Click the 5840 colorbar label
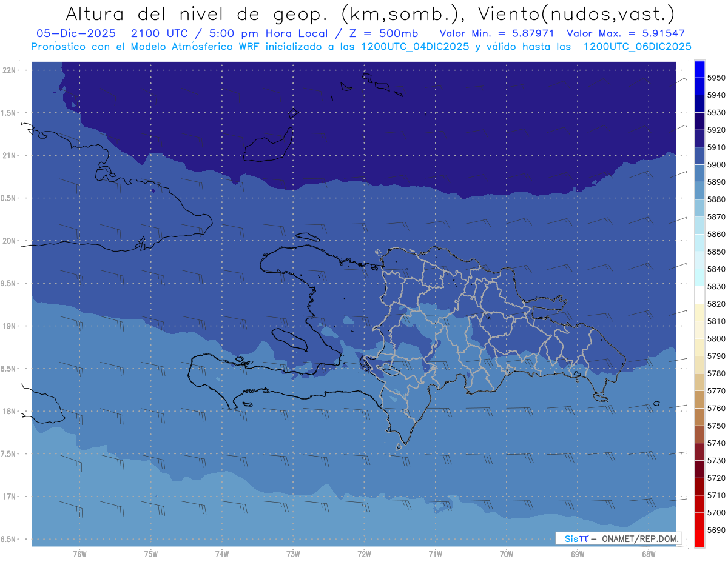The height and width of the screenshot is (562, 728). 716,269
